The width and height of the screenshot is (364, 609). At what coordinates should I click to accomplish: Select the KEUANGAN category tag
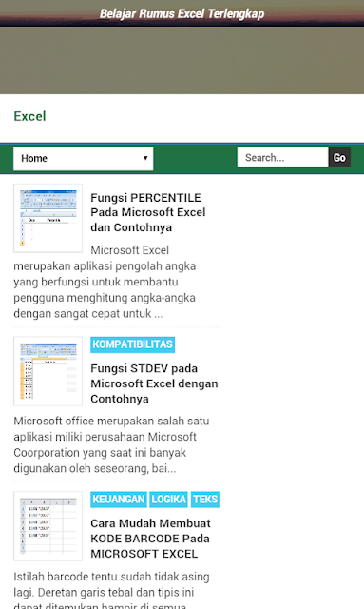coord(119,500)
